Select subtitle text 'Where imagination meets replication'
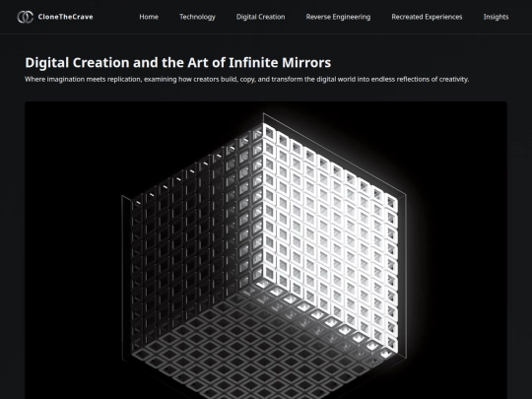The height and width of the screenshot is (399, 532). click(x=83, y=80)
